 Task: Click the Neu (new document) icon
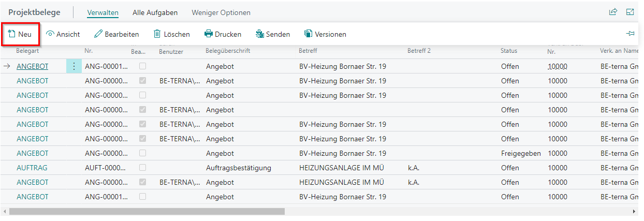click(x=12, y=34)
